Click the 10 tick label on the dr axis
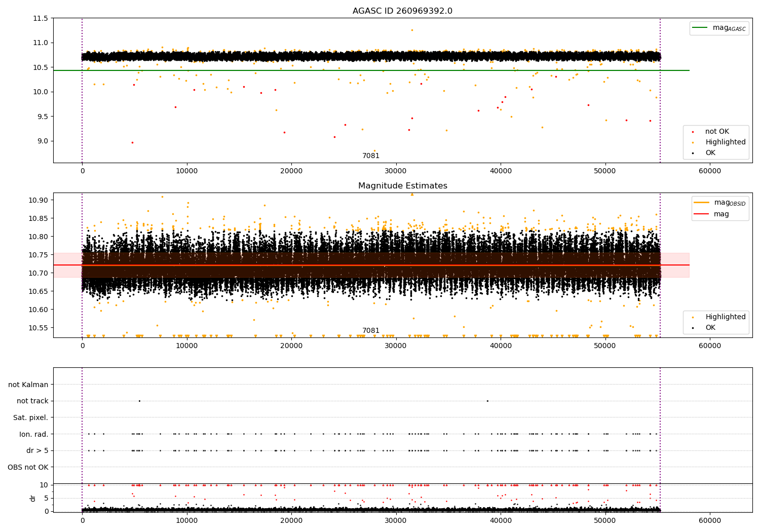This screenshot has width=760, height=532. point(44,485)
